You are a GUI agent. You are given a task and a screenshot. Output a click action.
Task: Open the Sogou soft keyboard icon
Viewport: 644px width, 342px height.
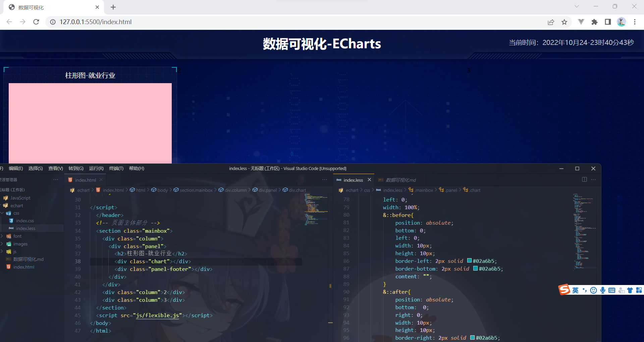(x=611, y=290)
